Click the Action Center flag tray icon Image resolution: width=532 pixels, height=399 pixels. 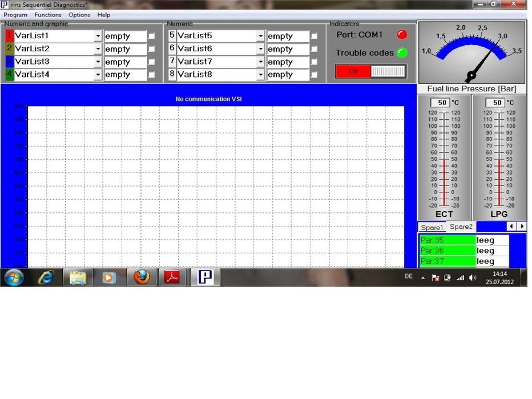click(x=436, y=278)
